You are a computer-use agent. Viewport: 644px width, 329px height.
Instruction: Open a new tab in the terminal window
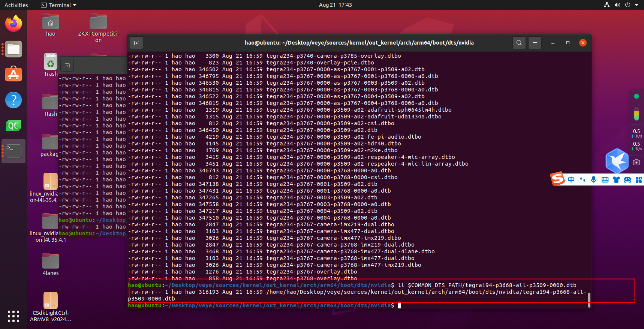[x=136, y=43]
